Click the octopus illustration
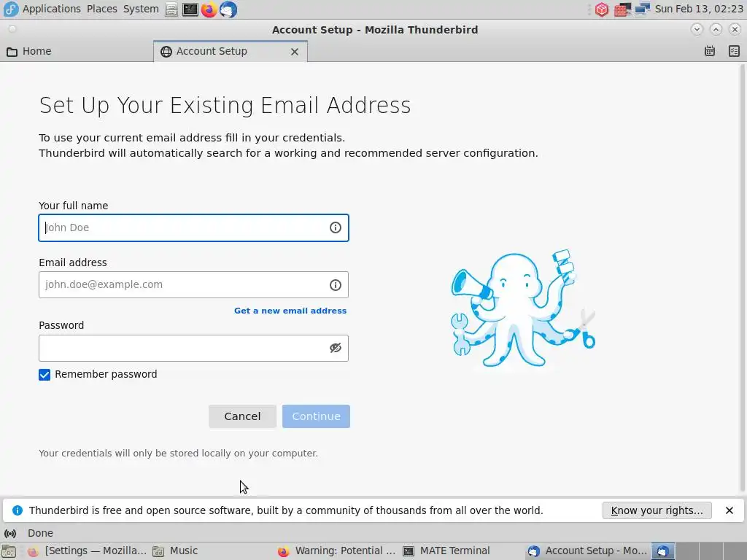Image resolution: width=747 pixels, height=560 pixels. [x=522, y=308]
